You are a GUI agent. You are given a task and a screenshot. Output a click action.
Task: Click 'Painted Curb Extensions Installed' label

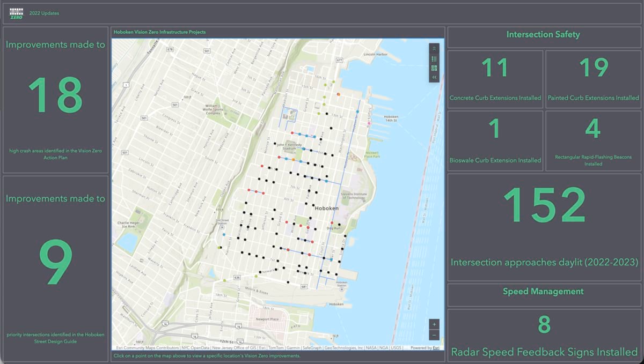tap(593, 98)
